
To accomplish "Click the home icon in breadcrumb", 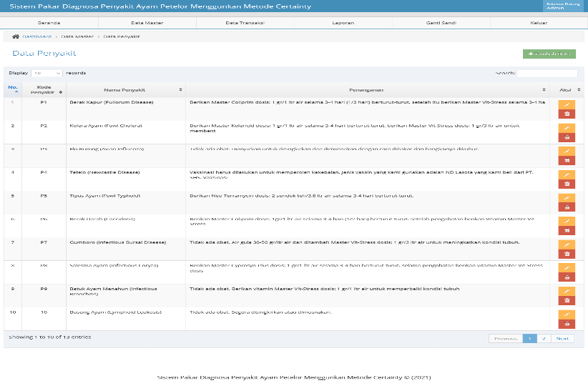I will (x=16, y=36).
